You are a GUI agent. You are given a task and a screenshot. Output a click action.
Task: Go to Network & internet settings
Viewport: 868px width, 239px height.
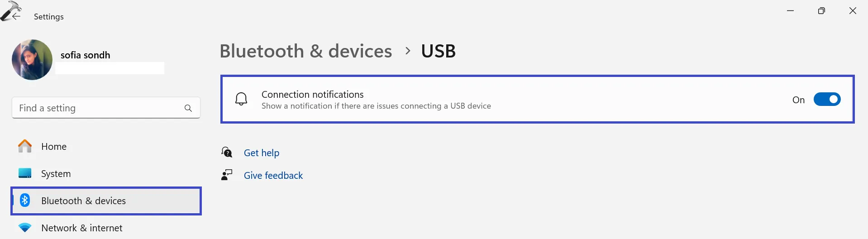81,228
